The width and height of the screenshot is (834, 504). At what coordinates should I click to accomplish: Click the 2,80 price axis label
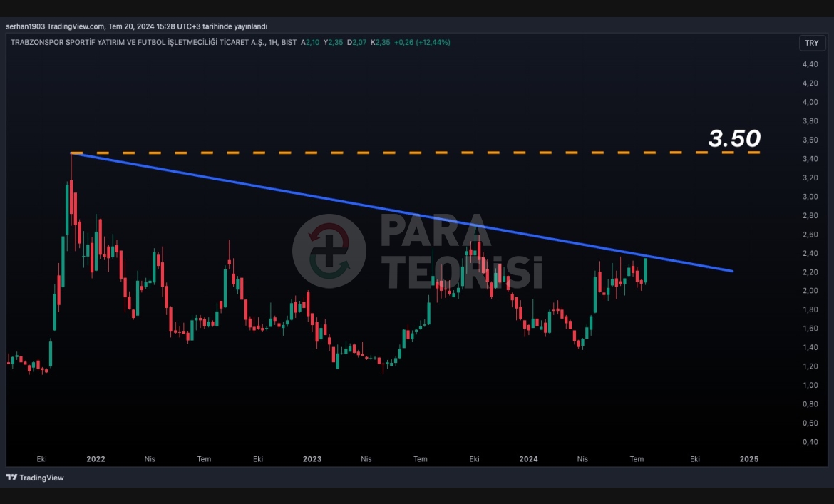tap(810, 215)
